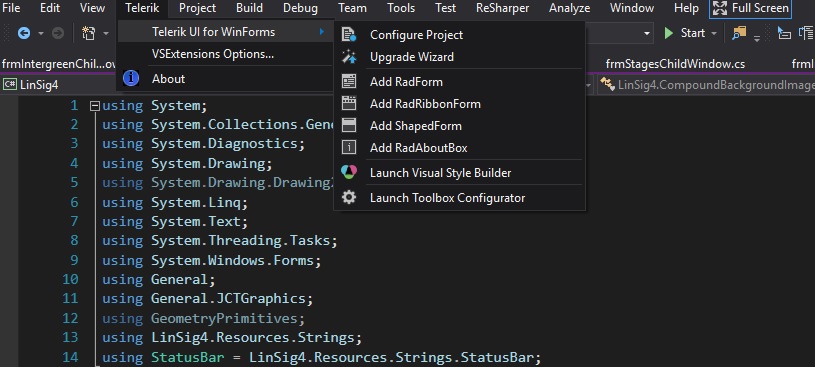Image resolution: width=815 pixels, height=367 pixels.
Task: Click the Toolbox Configurator gear icon
Action: [x=349, y=198]
